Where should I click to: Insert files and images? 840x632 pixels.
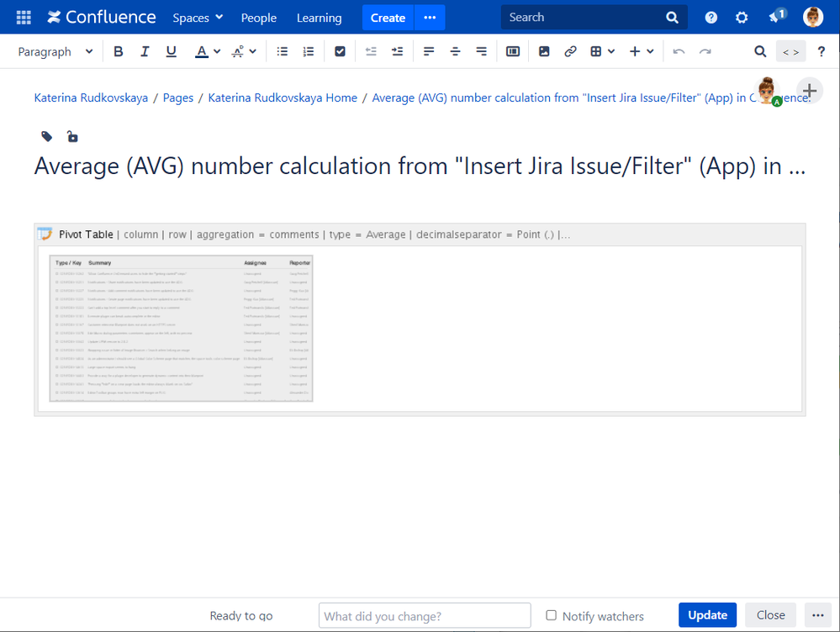click(544, 51)
